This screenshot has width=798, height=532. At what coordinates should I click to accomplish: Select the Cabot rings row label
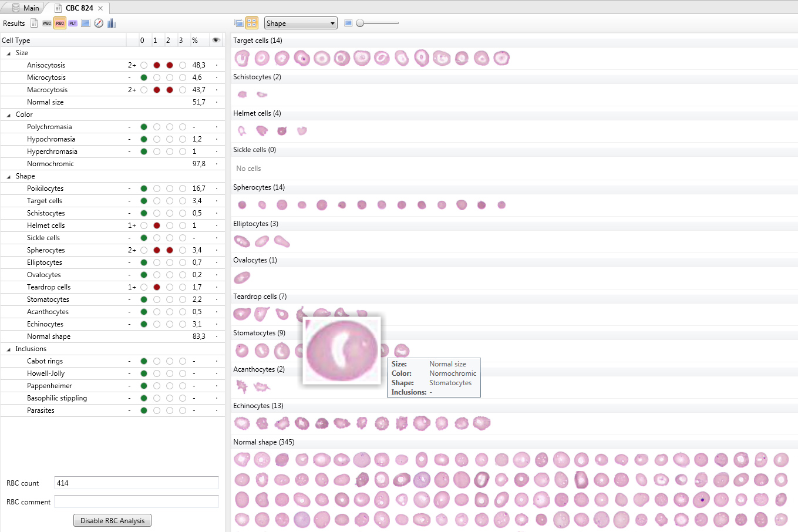(x=45, y=361)
